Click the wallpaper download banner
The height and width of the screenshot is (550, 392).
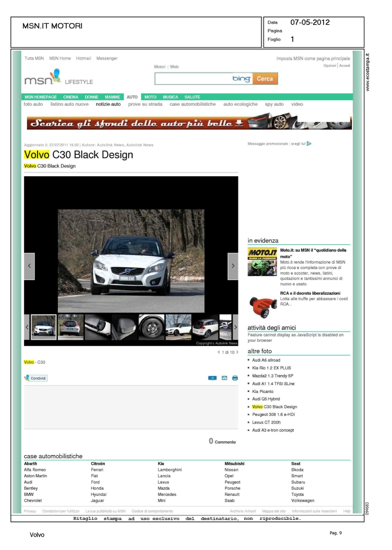189,123
